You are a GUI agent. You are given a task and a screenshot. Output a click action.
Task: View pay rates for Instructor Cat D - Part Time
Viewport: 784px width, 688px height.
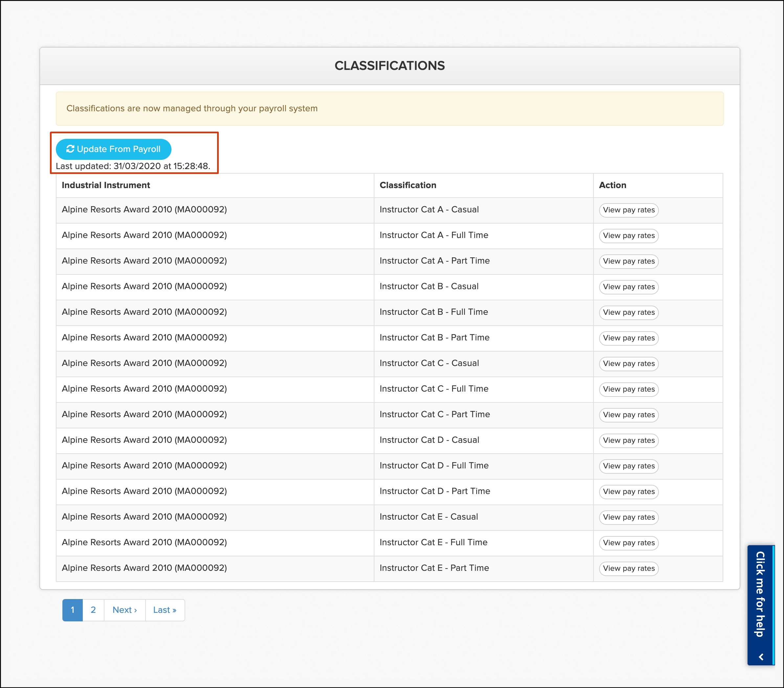[x=628, y=492]
